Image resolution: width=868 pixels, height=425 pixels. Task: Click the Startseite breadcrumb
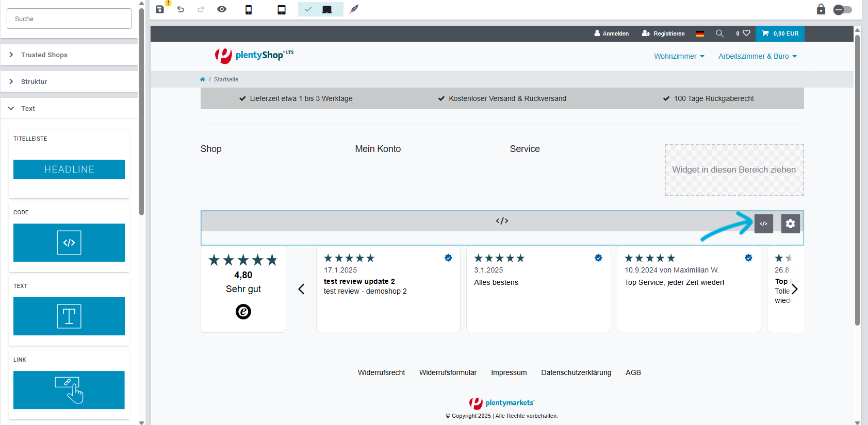tap(226, 79)
